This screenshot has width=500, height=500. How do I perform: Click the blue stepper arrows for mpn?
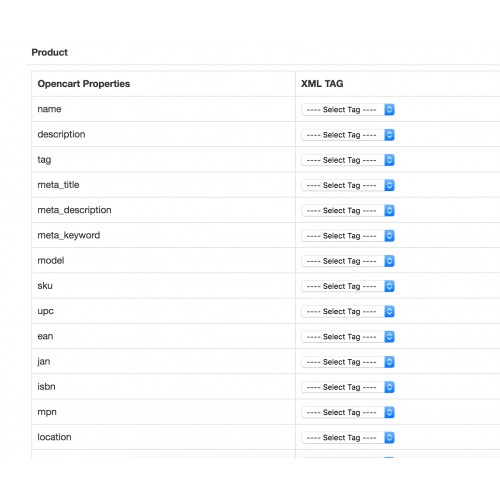(389, 412)
